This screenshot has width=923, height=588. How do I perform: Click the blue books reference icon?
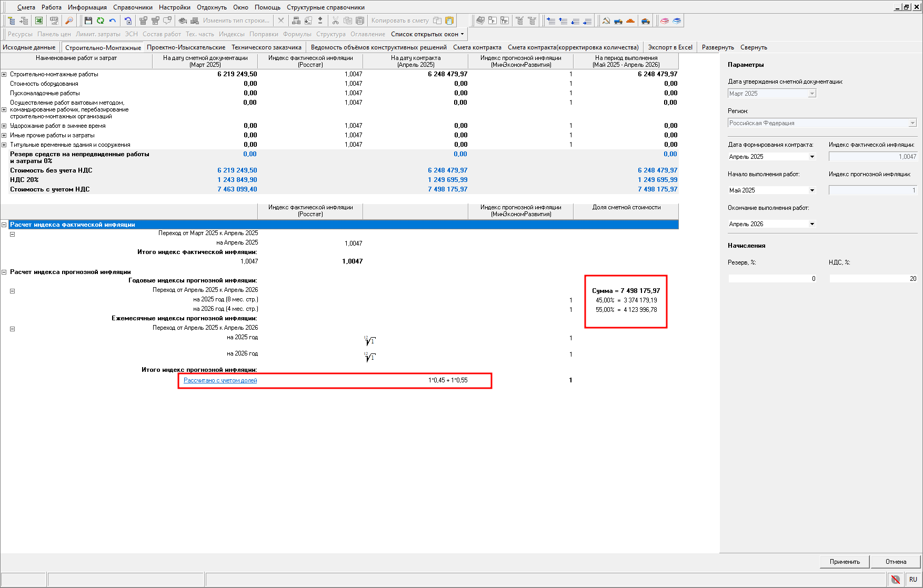(677, 21)
